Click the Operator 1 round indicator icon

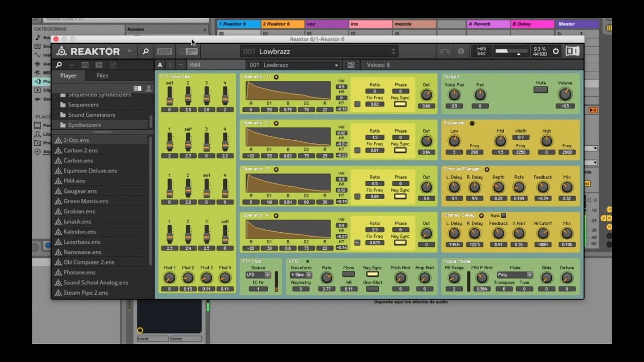click(276, 77)
